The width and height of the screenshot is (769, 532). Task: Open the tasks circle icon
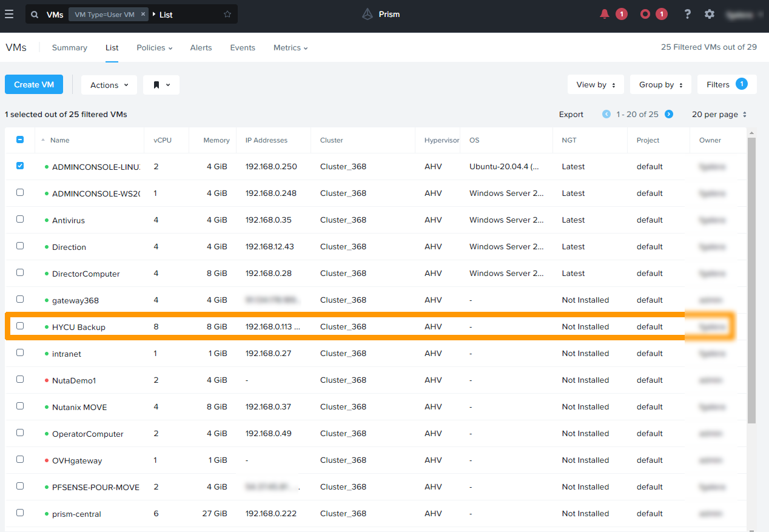coord(645,14)
